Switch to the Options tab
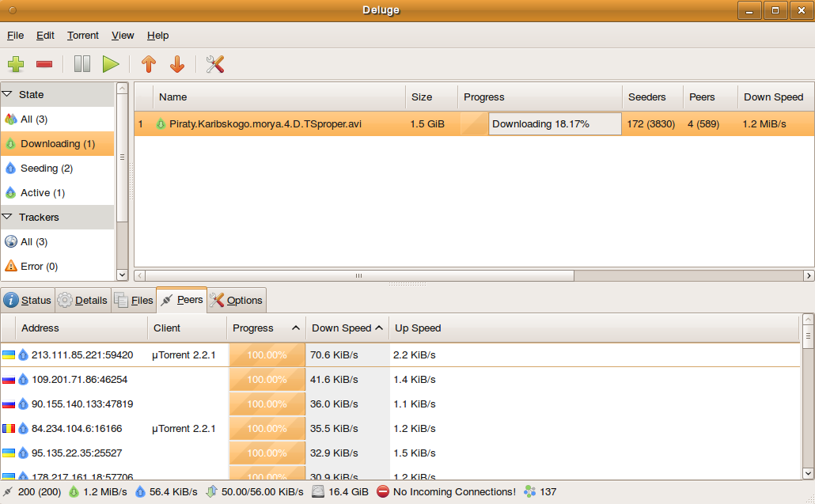The image size is (815, 504). coord(236,301)
